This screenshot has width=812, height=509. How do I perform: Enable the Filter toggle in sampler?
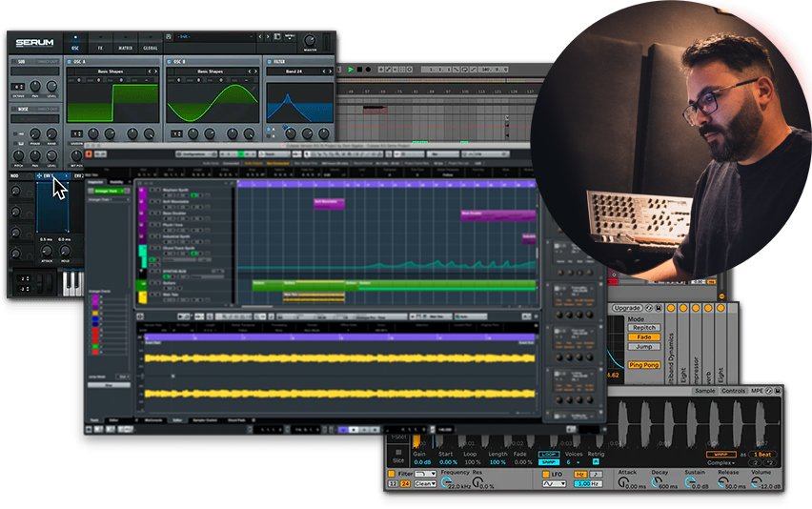(392, 473)
